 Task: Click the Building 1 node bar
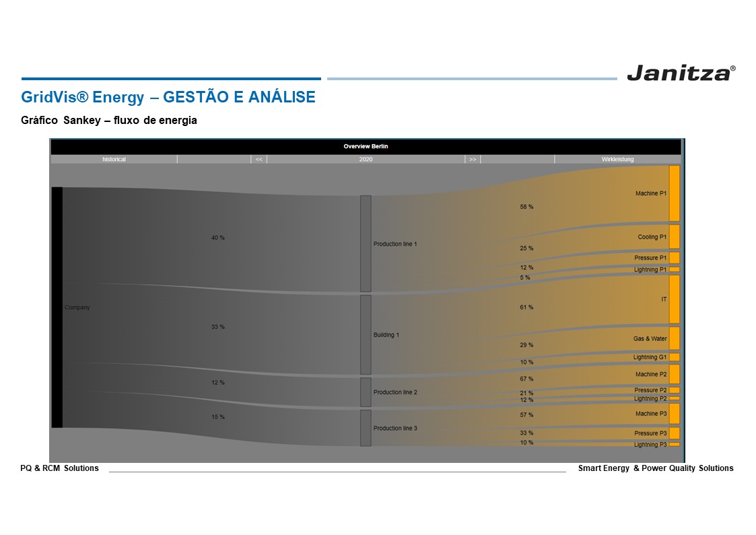click(x=366, y=335)
